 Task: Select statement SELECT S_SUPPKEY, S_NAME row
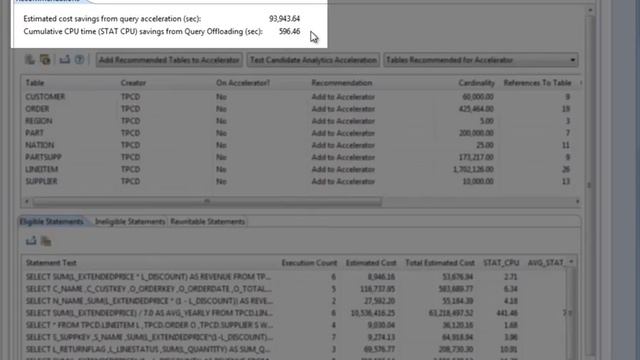pyautogui.click(x=294, y=337)
